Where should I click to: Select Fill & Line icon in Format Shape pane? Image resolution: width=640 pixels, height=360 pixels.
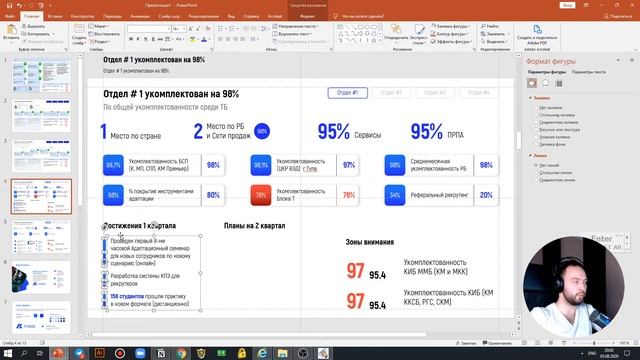tap(532, 83)
